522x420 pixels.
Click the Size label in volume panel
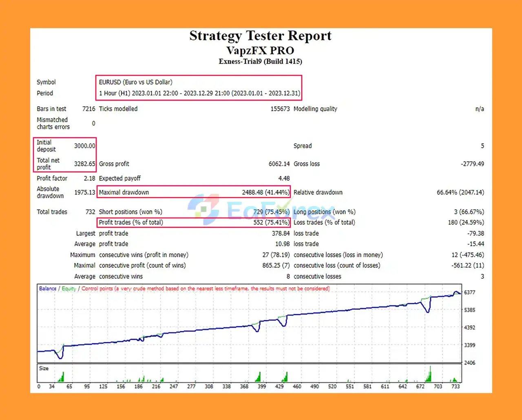(44, 368)
